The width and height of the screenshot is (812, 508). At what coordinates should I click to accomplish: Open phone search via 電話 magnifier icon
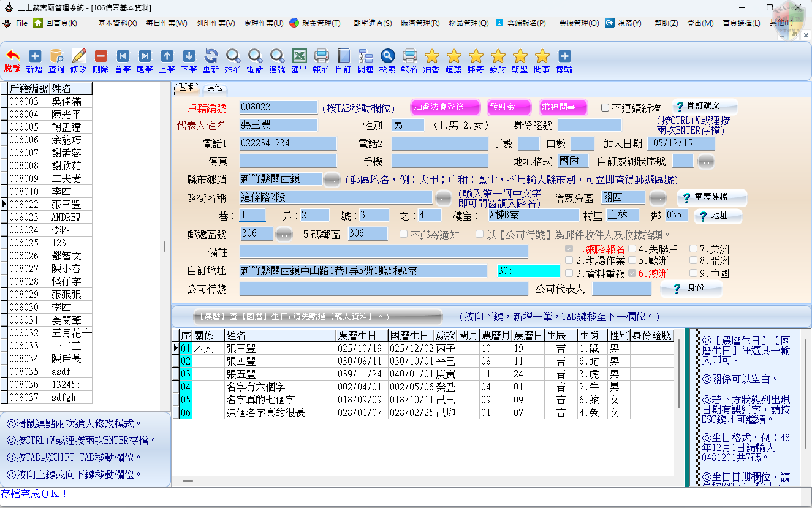pyautogui.click(x=255, y=57)
